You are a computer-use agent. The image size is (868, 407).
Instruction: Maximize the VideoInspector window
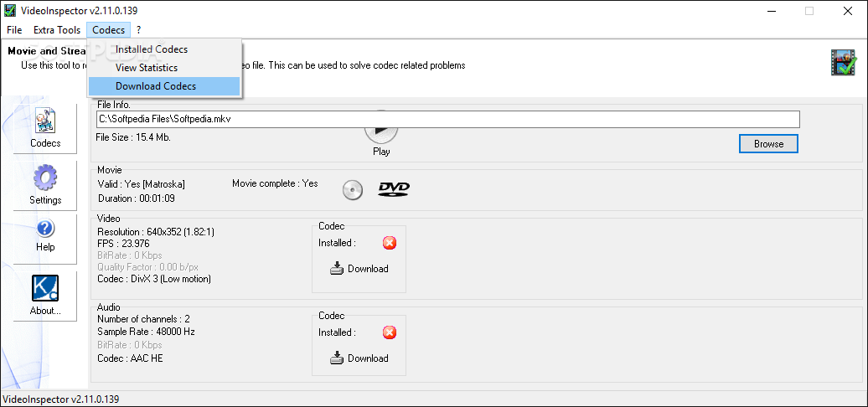coord(809,11)
